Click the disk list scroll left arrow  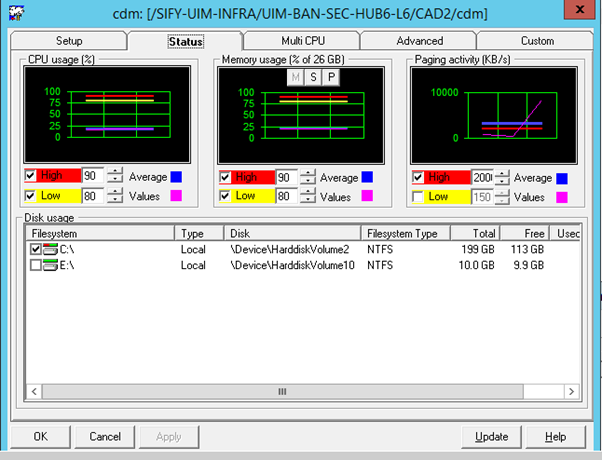point(34,392)
